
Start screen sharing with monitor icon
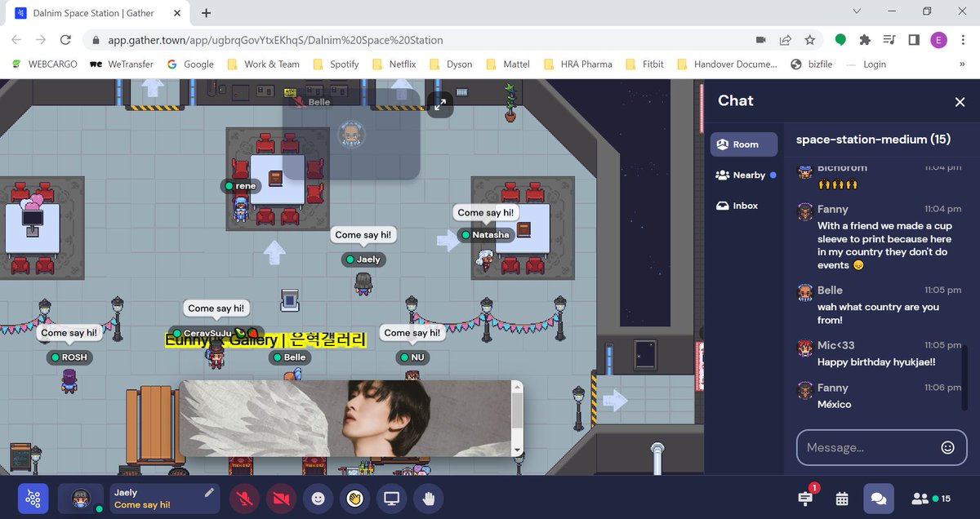click(x=391, y=499)
